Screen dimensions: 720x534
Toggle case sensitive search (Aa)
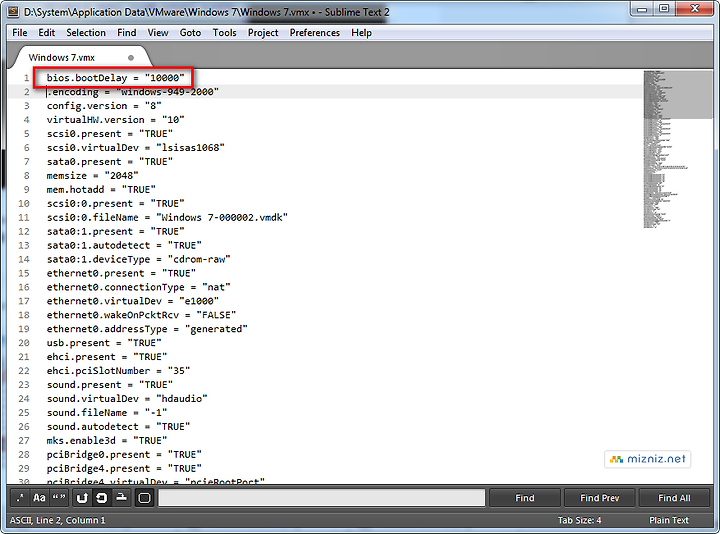point(39,498)
